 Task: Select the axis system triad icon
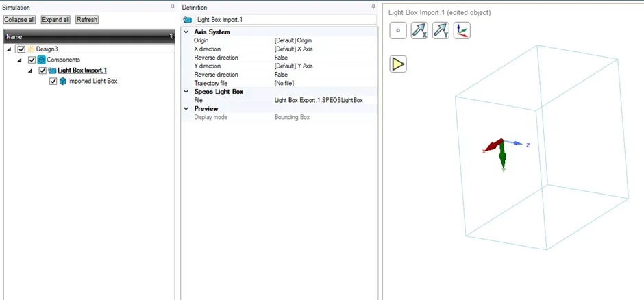click(462, 31)
